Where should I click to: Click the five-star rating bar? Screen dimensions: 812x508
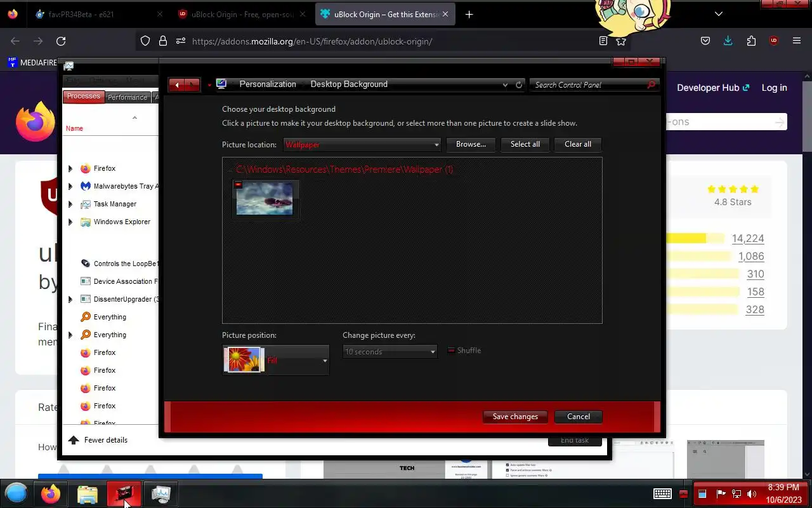(x=695, y=239)
